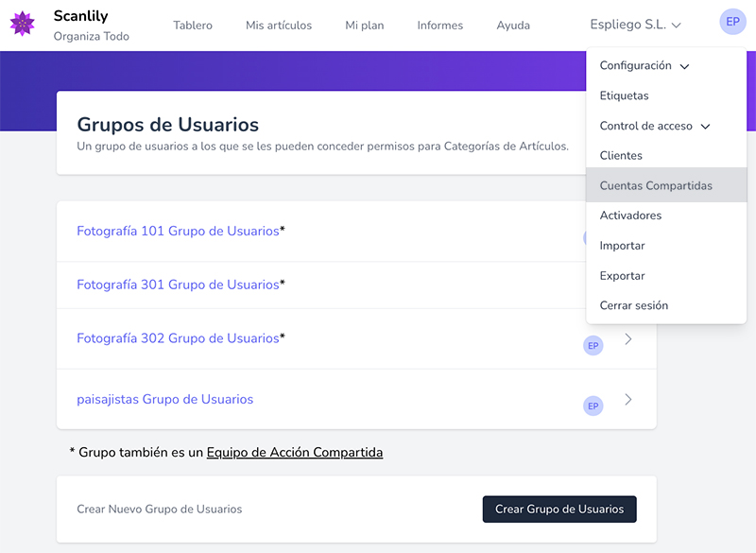Open paisajistas group using its arrow
The height and width of the screenshot is (553, 756).
628,400
